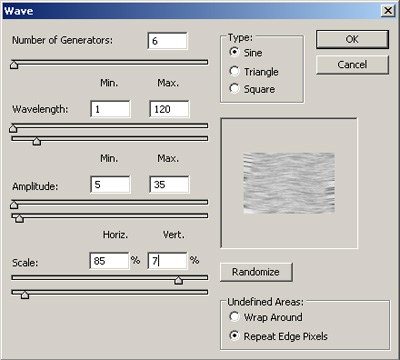Screen dimensions: 400x360
Task: Click the vertical Scale slider handle
Action: (x=25, y=294)
